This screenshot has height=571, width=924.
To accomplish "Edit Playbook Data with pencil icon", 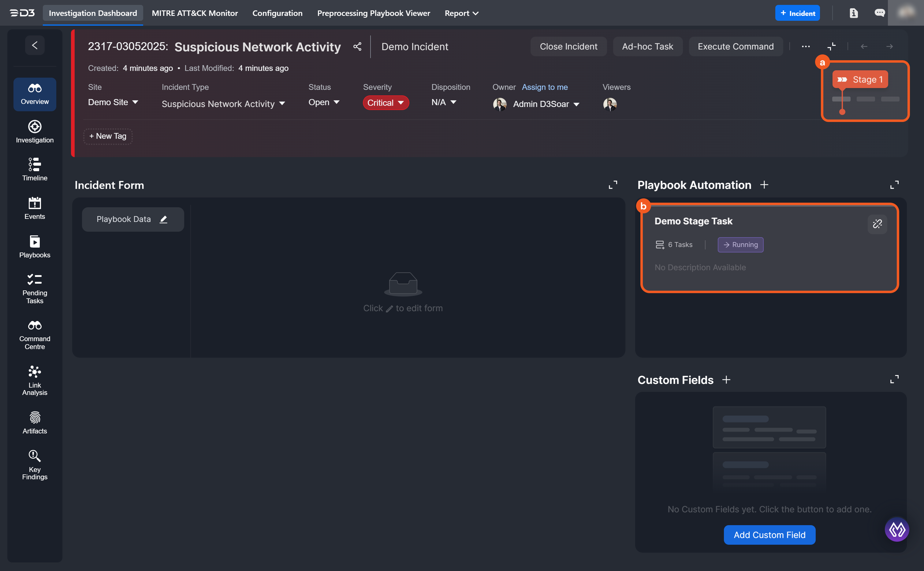I will [163, 219].
